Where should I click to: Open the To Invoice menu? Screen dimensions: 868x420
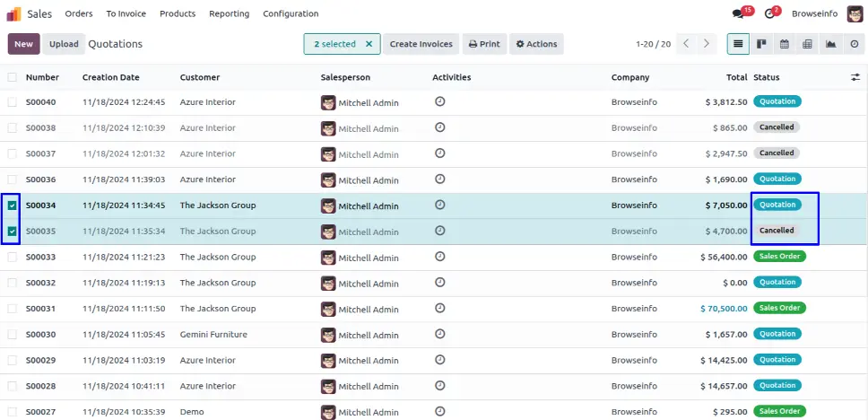coord(126,13)
